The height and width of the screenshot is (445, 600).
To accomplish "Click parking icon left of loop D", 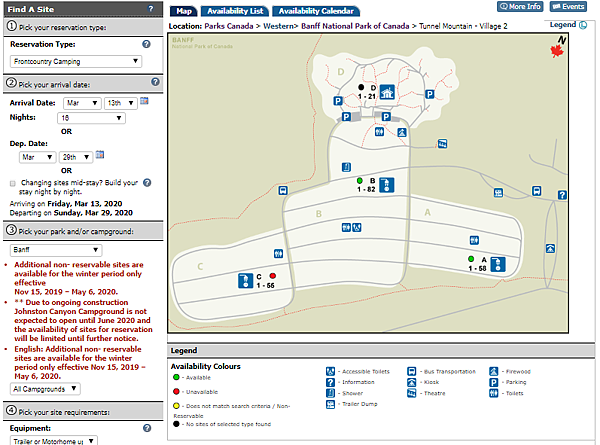I will click(x=338, y=101).
